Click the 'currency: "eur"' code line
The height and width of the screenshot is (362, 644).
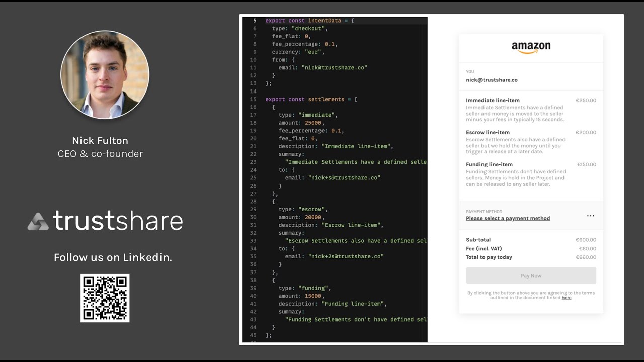coord(298,52)
